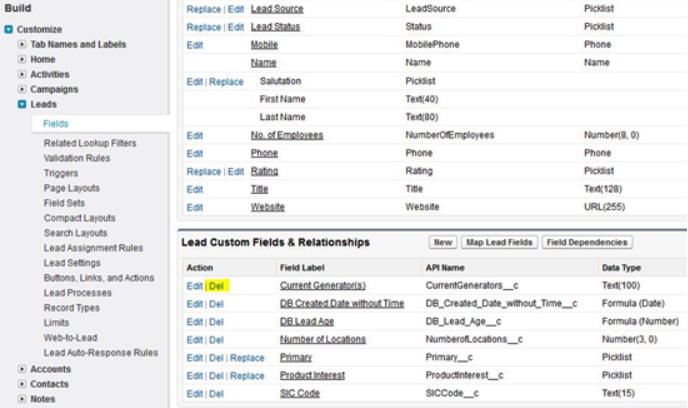Open the Current Generator(s) field label
688x408 pixels.
322,285
